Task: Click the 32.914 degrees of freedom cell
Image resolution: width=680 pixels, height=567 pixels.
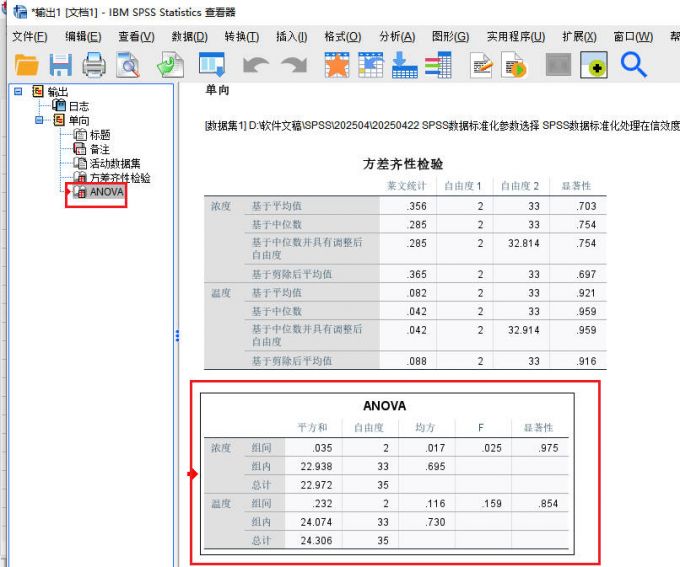Action: pyautogui.click(x=524, y=330)
